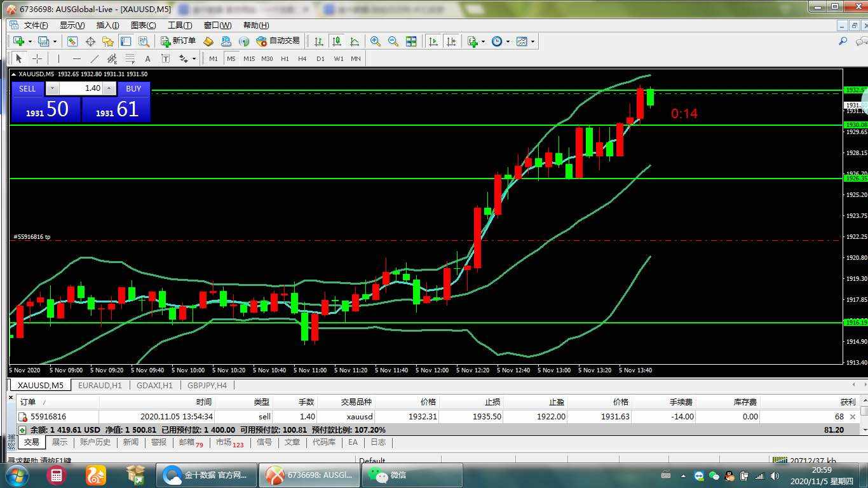This screenshot has height=488, width=868.
Task: Increase lot volume with up stepper arrow
Action: coord(109,89)
